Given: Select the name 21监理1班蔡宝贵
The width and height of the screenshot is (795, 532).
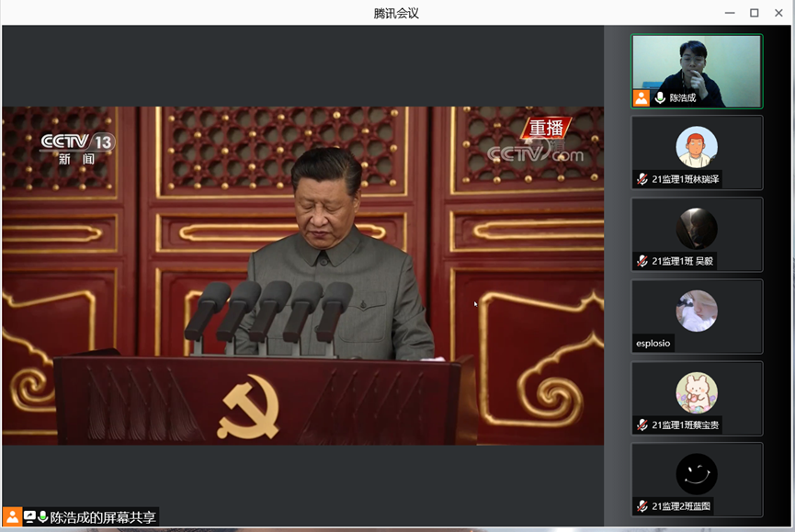Looking at the screenshot, I should 686,424.
